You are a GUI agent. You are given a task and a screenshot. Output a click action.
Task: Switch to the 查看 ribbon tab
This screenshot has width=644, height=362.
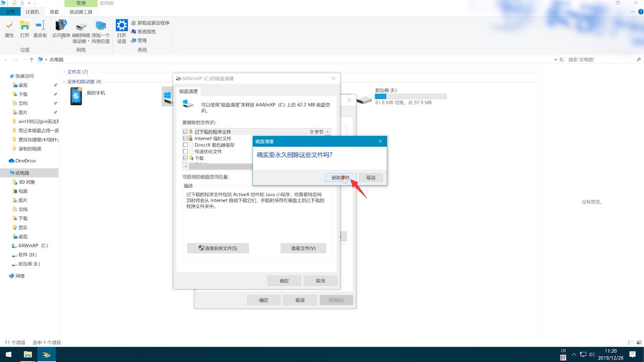pos(54,12)
